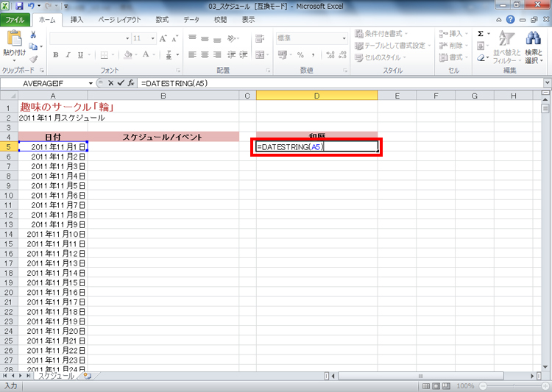552x392 pixels.
Task: Open the number format dropdown
Action: [344, 38]
